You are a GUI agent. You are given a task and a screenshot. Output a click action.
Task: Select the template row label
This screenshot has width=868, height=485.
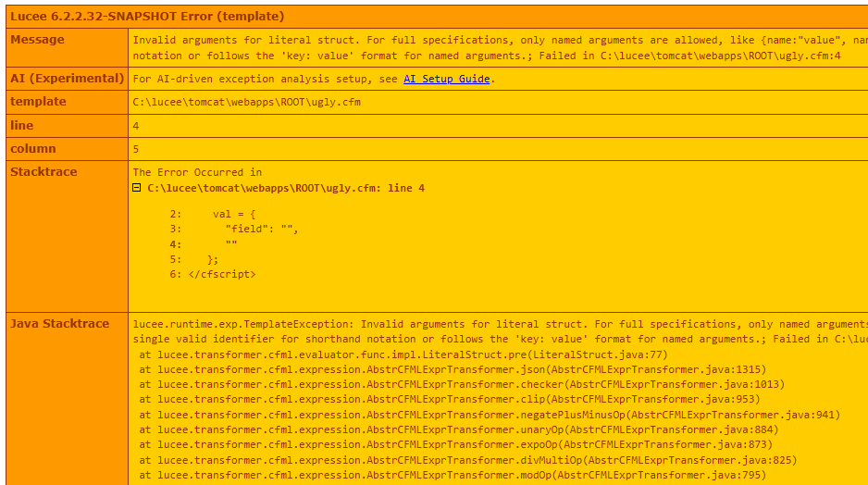[x=38, y=101]
